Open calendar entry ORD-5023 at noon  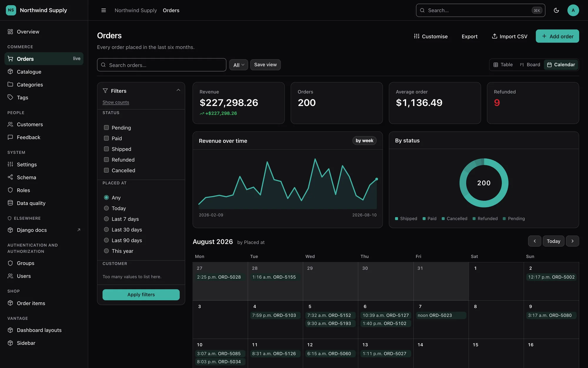point(441,315)
